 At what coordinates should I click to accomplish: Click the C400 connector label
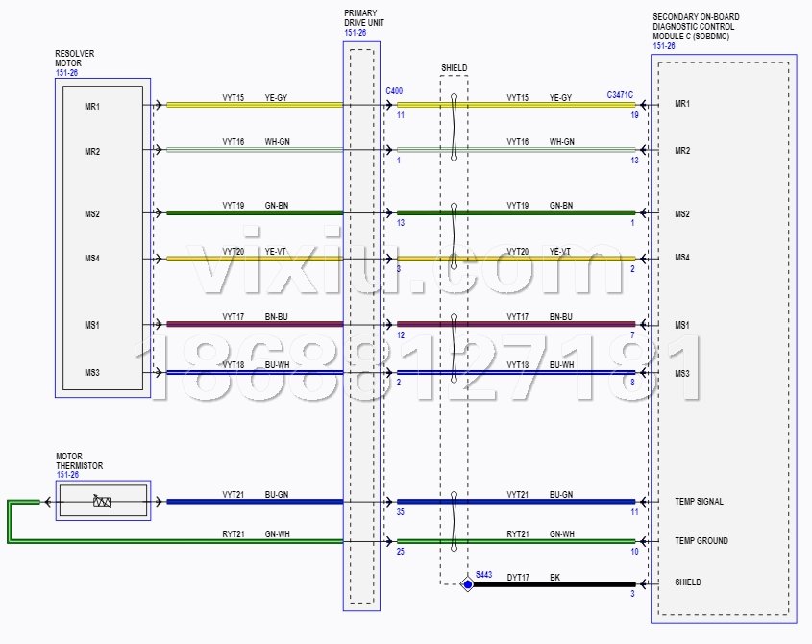[x=394, y=90]
